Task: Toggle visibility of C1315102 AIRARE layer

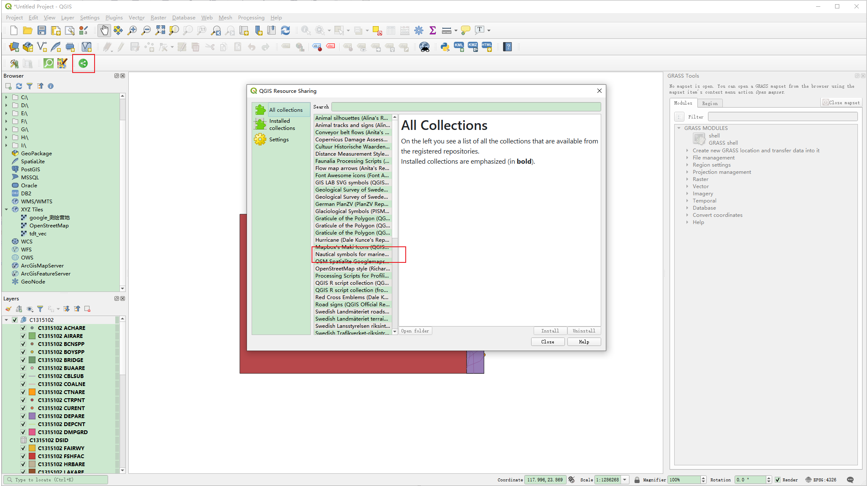Action: coord(23,336)
